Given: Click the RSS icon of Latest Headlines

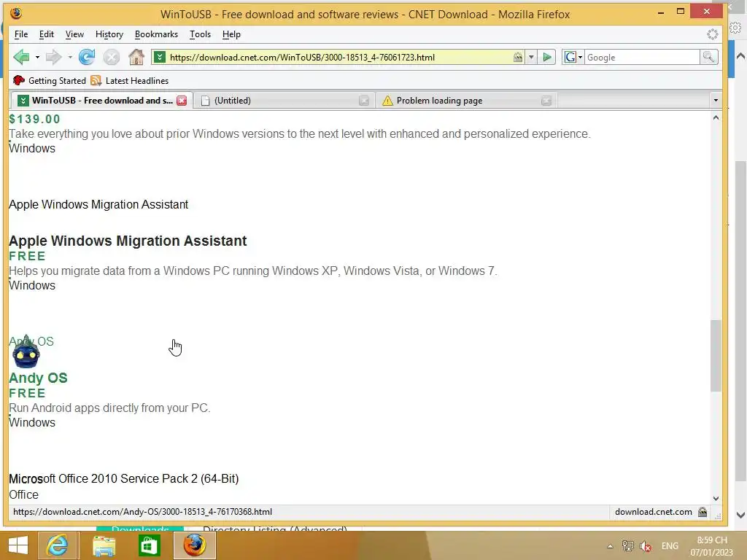Looking at the screenshot, I should 96,80.
